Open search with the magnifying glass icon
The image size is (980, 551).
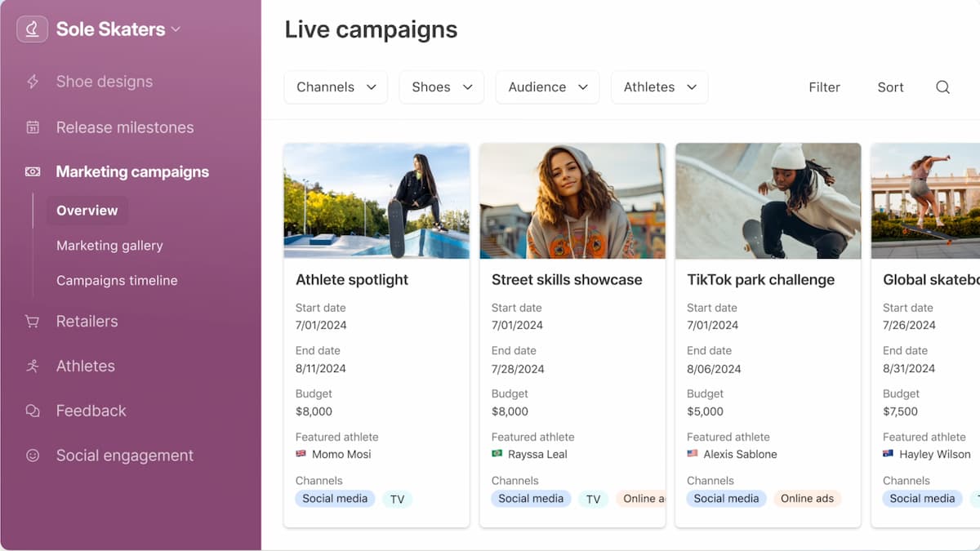(x=942, y=87)
